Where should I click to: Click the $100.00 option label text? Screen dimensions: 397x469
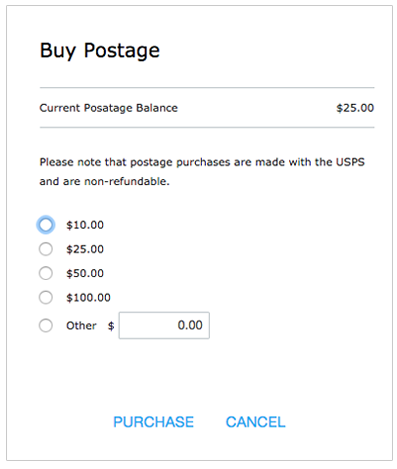tap(88, 297)
